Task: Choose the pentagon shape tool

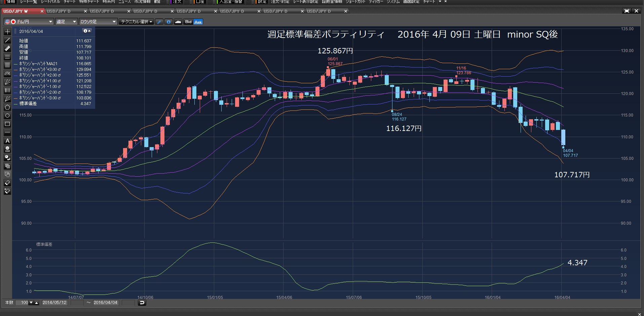Action: point(7,107)
